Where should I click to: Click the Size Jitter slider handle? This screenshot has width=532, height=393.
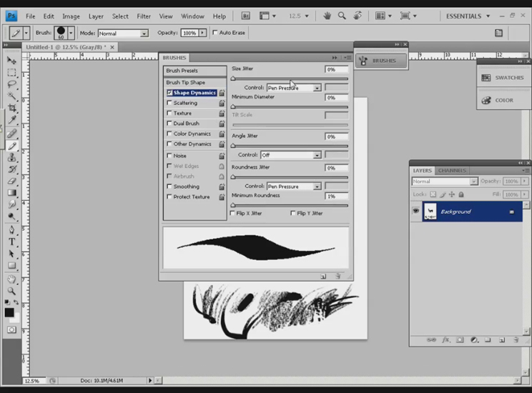coord(233,79)
